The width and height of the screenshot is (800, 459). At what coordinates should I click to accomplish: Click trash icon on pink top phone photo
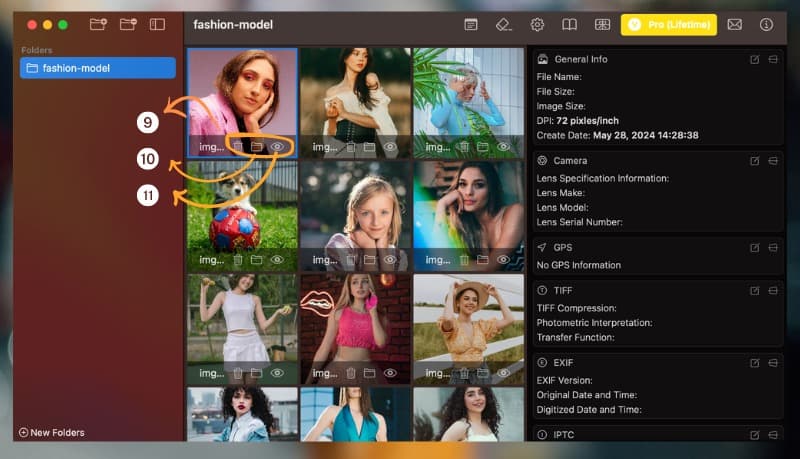pos(351,373)
